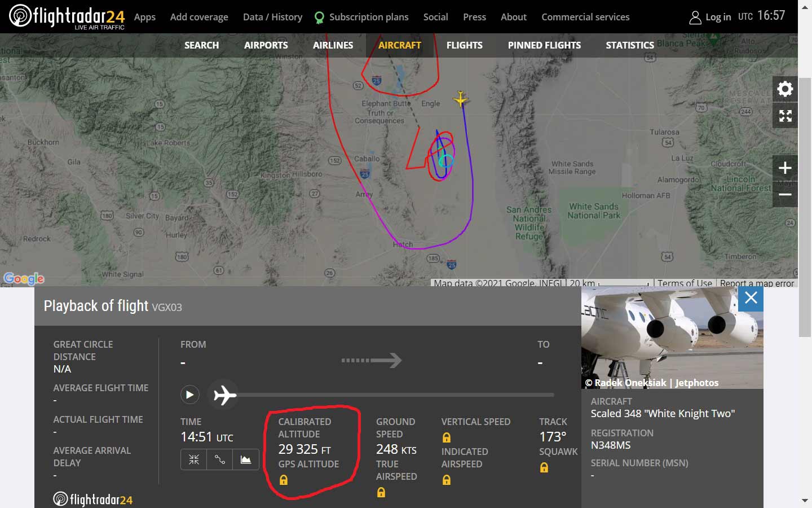Click the center-on-aircraft icon button
Image resolution: width=812 pixels, height=508 pixels.
point(194,459)
